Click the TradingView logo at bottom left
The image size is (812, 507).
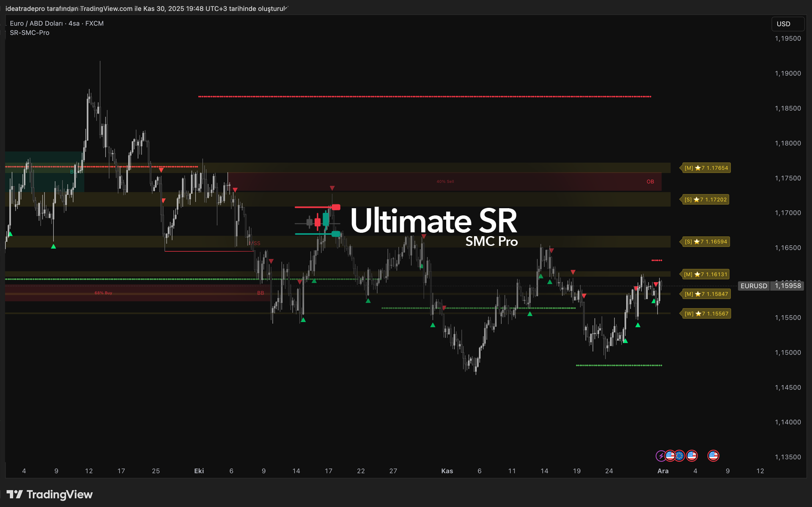pyautogui.click(x=50, y=494)
